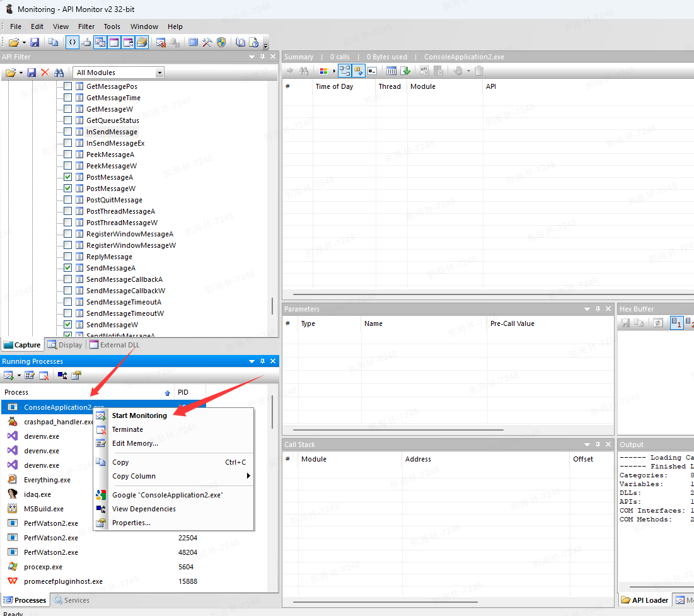Click the colored squares icon in Summary toolbar
This screenshot has height=616, width=694.
tap(323, 71)
